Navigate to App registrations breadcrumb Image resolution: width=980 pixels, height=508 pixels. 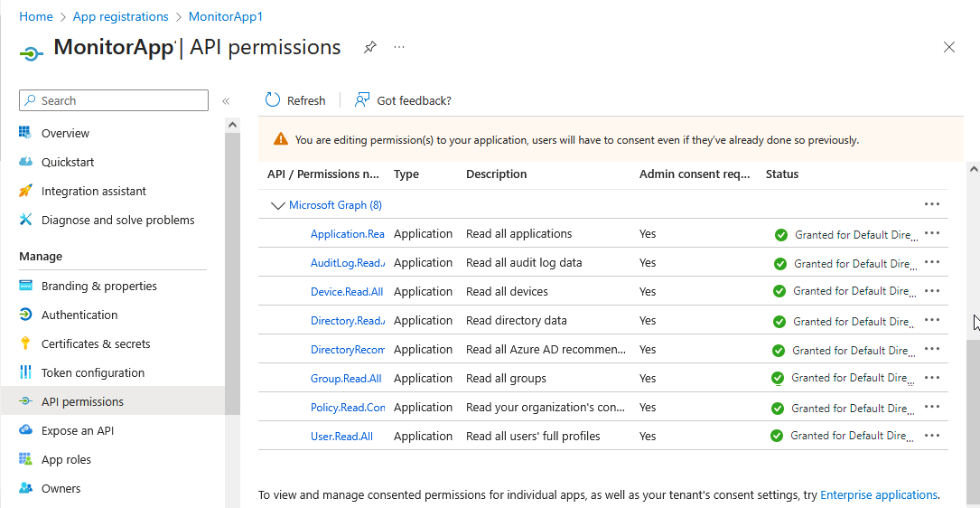click(120, 16)
